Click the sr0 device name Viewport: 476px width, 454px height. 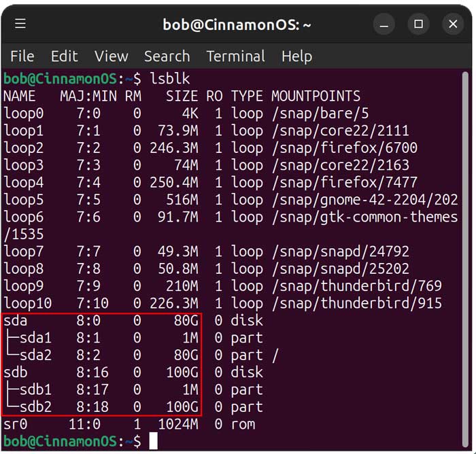pos(15,425)
